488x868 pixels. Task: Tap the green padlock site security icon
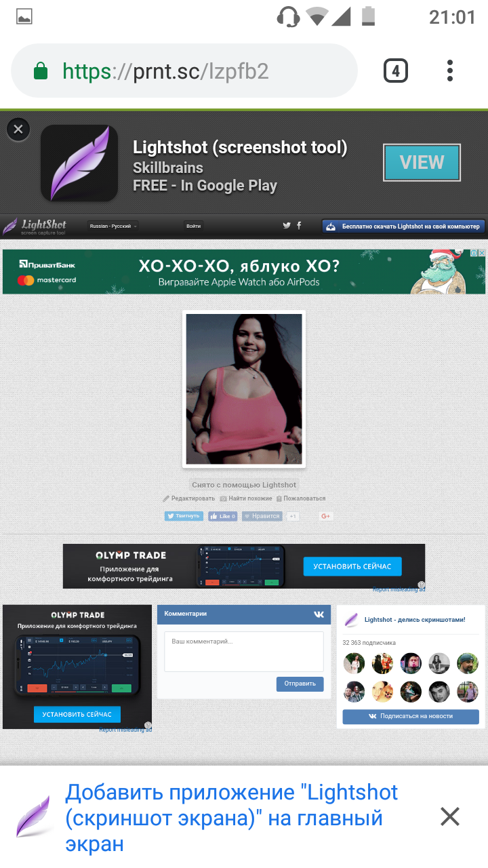click(x=41, y=71)
